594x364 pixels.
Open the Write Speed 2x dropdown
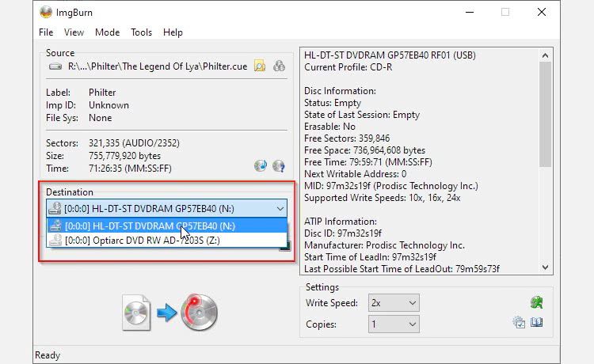point(394,303)
